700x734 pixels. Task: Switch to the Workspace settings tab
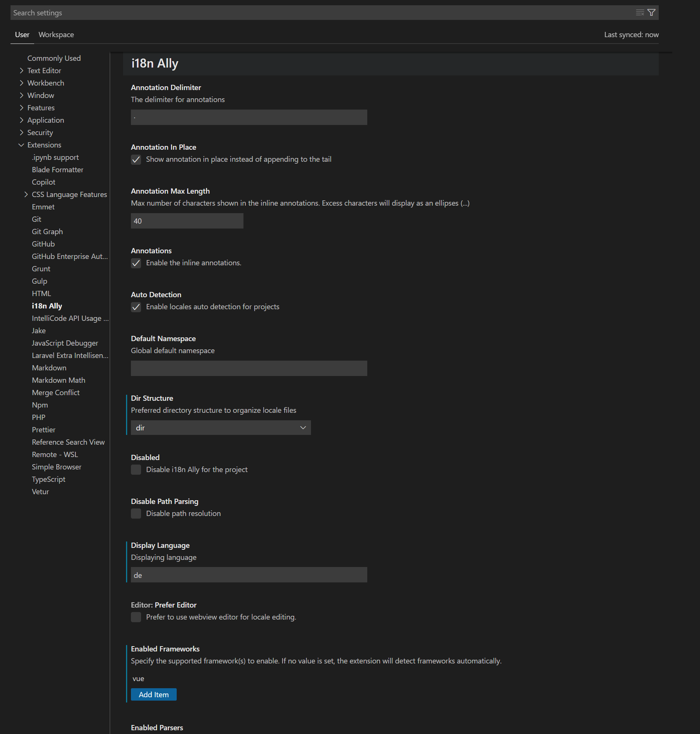point(56,35)
